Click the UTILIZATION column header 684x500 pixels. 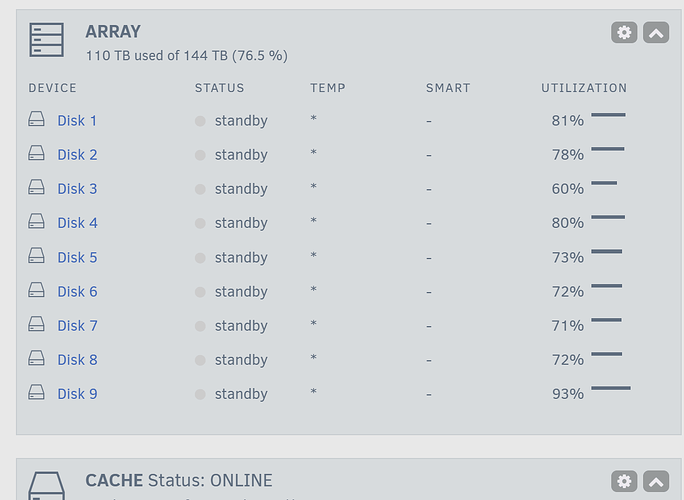pos(584,88)
